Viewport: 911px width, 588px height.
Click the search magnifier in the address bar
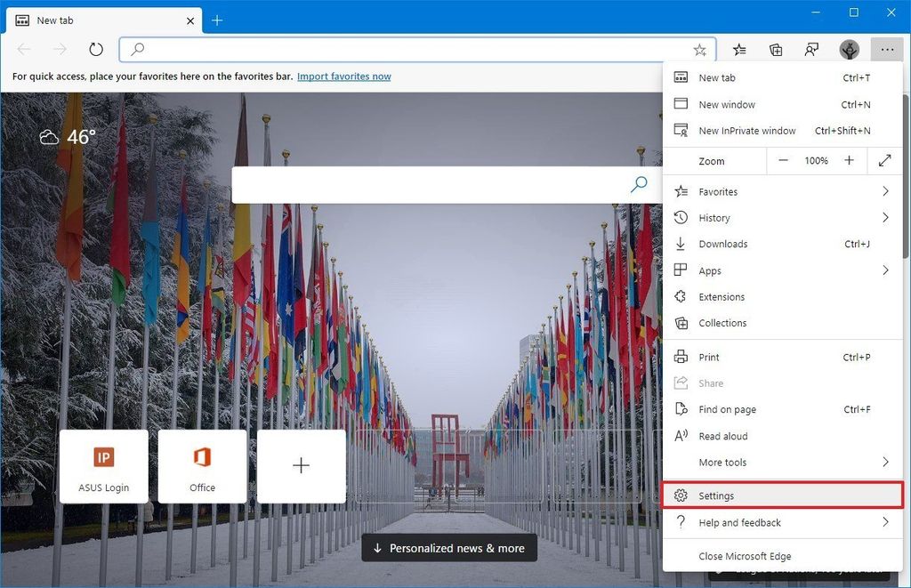coord(137,49)
